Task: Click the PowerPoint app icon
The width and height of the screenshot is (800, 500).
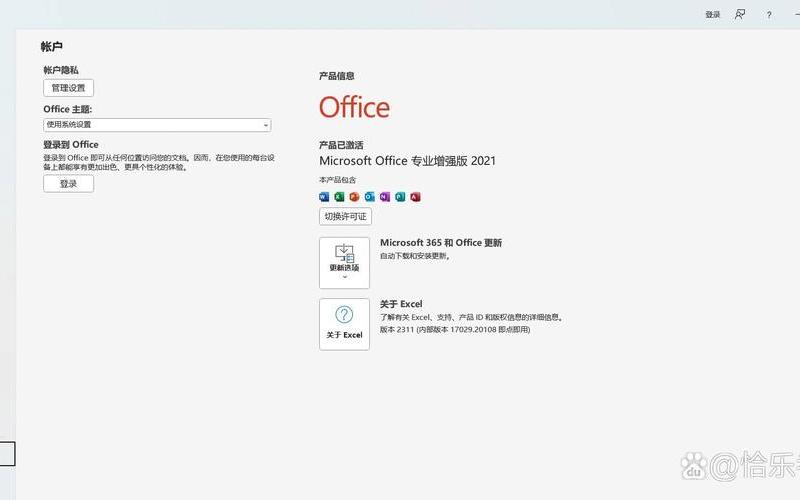Action: click(355, 197)
